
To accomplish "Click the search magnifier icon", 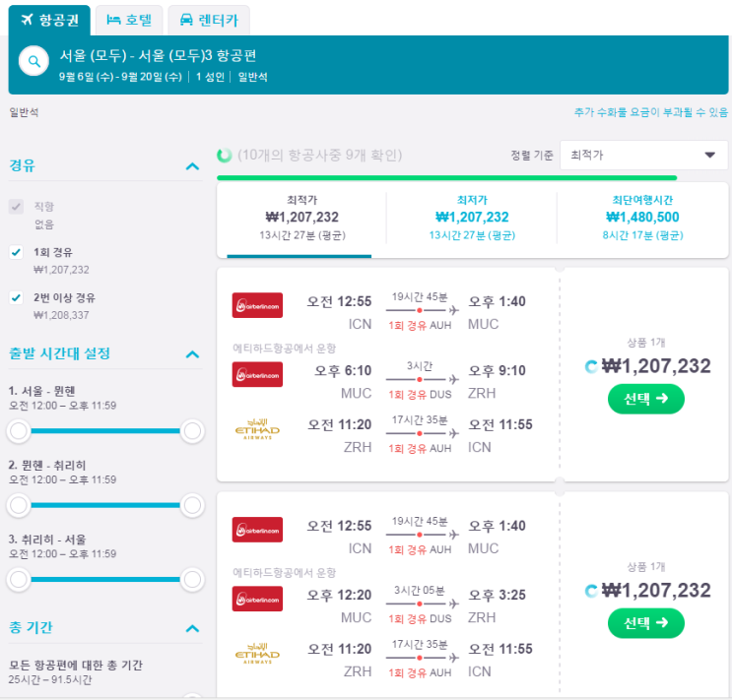I will click(34, 62).
